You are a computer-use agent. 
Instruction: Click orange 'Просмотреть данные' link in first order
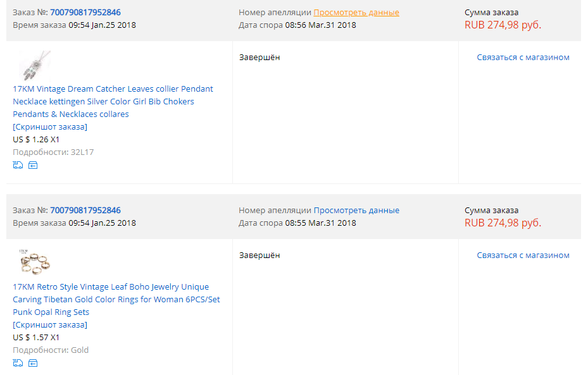[x=356, y=12]
